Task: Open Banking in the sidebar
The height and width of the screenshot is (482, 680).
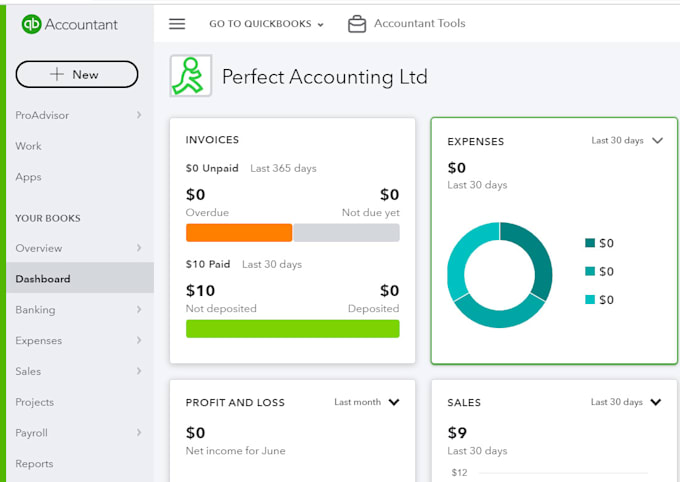Action: pos(35,310)
